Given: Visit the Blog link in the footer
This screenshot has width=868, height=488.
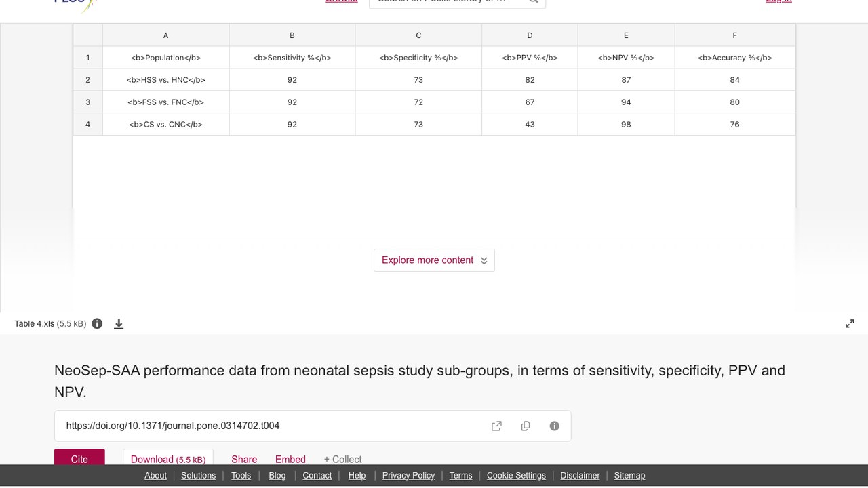Looking at the screenshot, I should [277, 475].
